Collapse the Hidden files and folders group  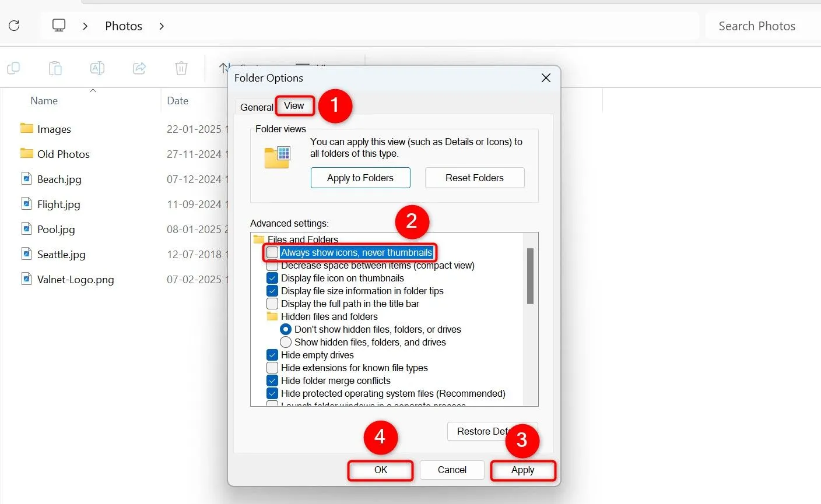272,316
